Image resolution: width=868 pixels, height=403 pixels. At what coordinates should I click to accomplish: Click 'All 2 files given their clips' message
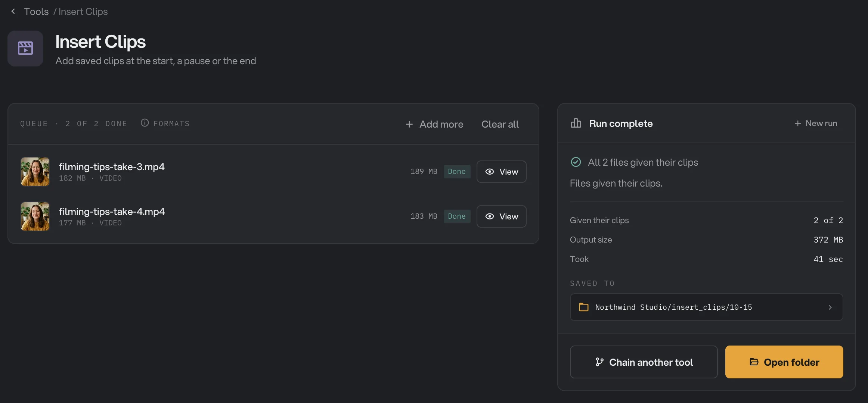643,162
